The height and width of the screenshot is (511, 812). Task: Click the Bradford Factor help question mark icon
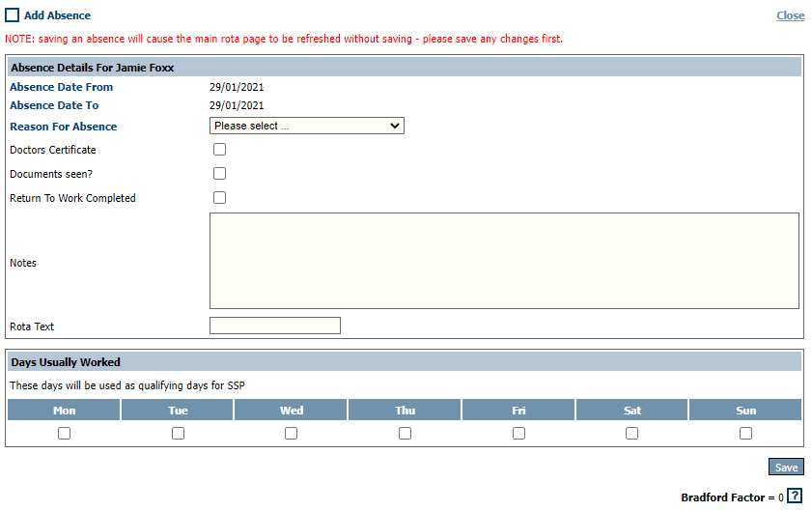[795, 496]
